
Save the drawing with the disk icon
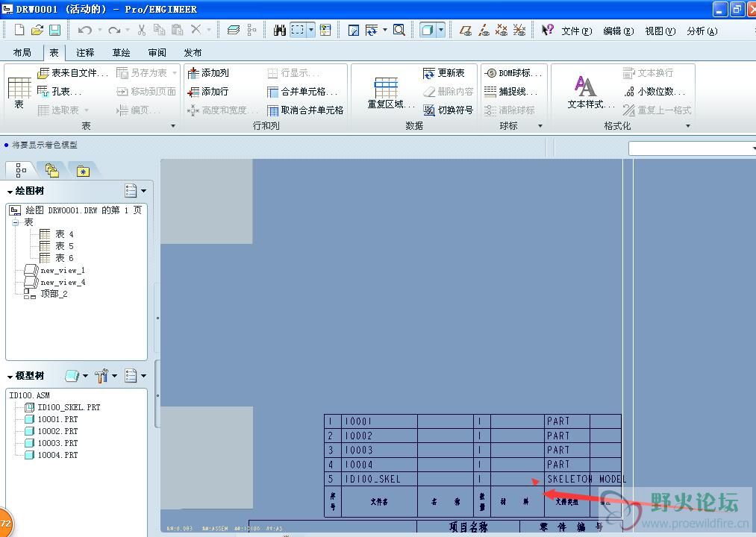[55, 31]
